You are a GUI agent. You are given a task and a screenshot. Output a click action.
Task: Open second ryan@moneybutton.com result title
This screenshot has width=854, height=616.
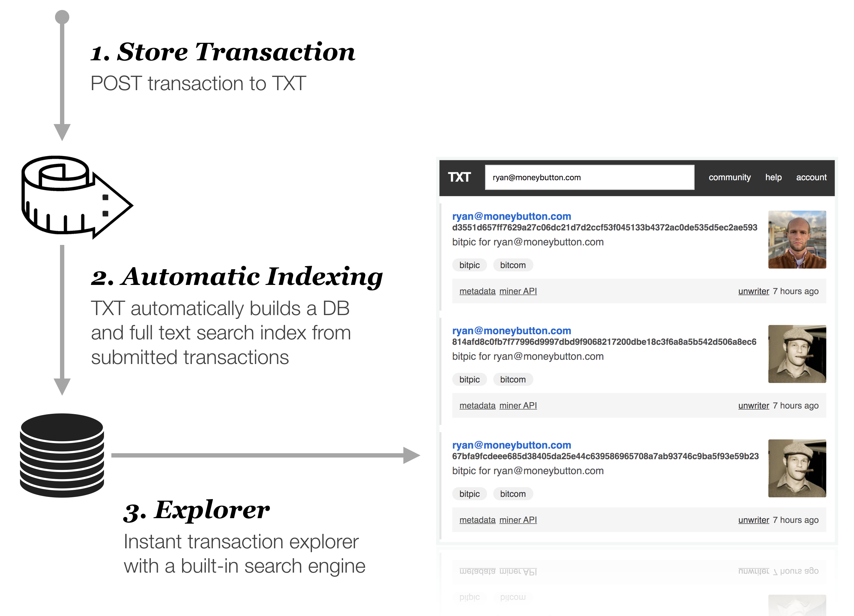pos(511,330)
